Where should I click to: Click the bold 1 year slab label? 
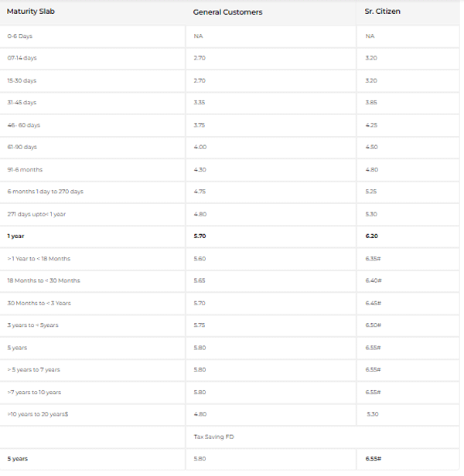click(x=15, y=236)
